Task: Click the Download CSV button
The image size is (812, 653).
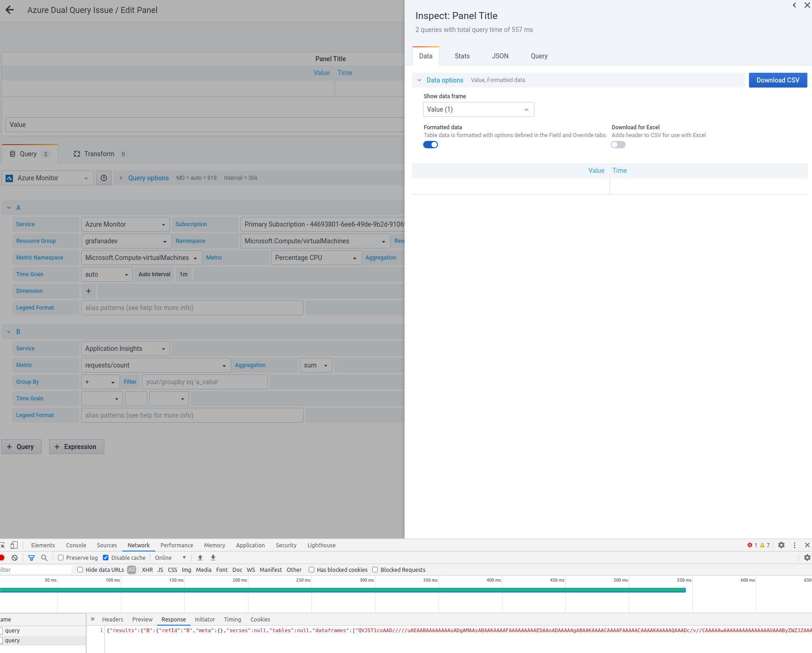Action: pyautogui.click(x=778, y=80)
